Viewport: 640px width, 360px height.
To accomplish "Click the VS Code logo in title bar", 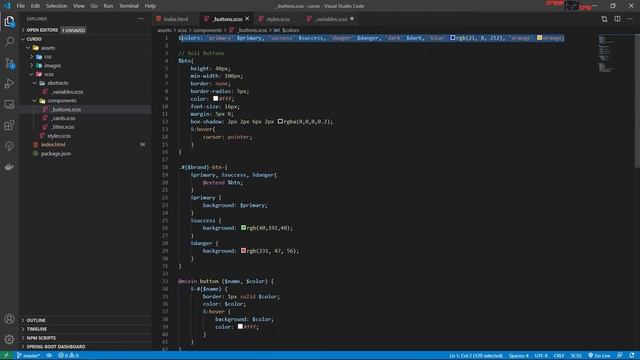I will [7, 6].
